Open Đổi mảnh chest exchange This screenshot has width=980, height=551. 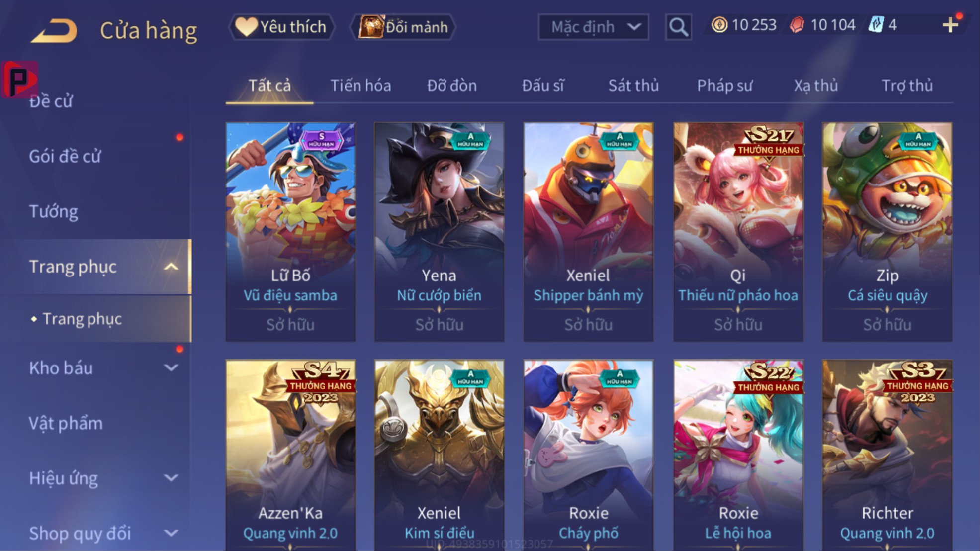(x=403, y=27)
